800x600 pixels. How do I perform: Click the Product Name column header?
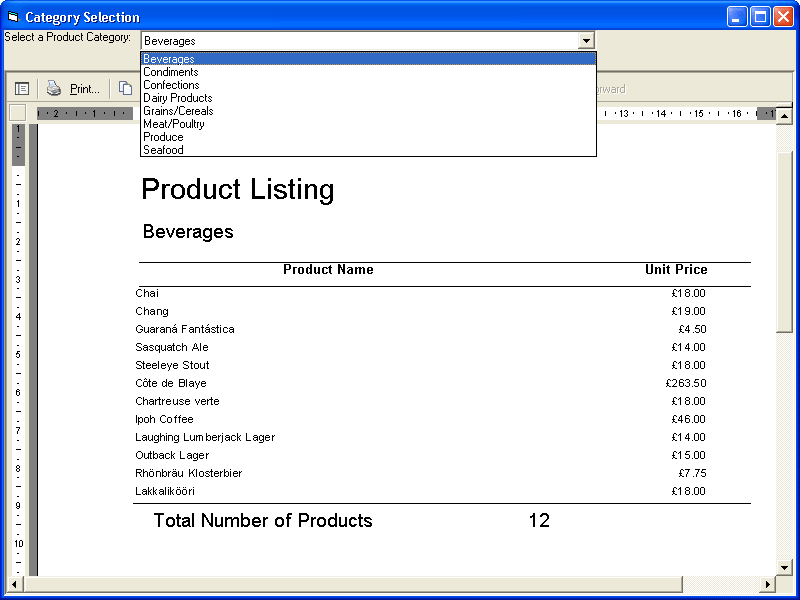(x=328, y=269)
